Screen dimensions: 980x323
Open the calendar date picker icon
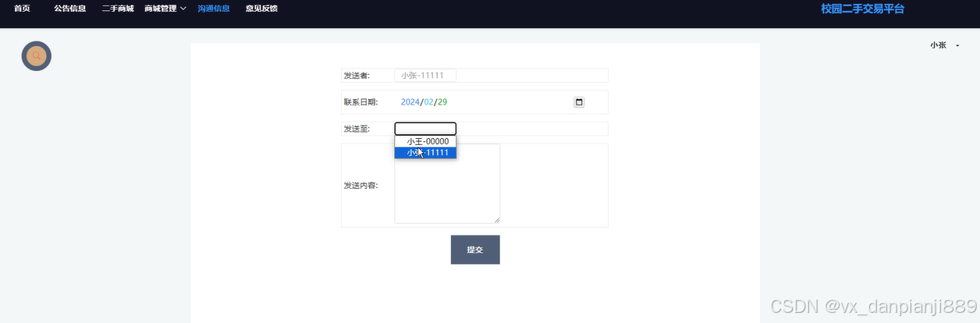[x=579, y=102]
